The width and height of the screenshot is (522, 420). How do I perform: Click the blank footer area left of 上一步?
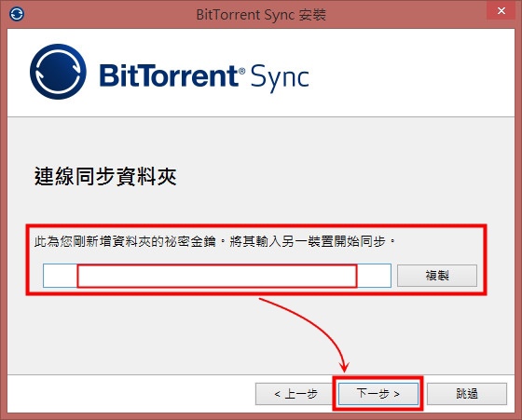point(131,394)
